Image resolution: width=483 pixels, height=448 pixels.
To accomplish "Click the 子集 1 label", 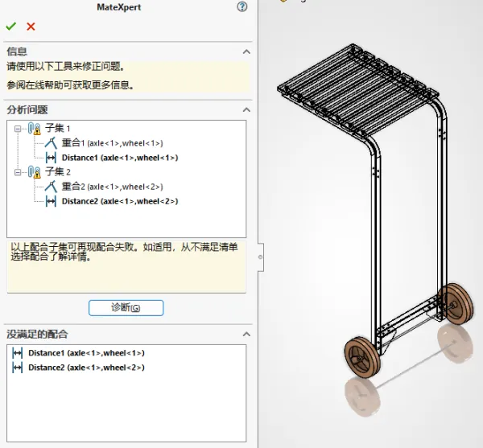I will [58, 128].
